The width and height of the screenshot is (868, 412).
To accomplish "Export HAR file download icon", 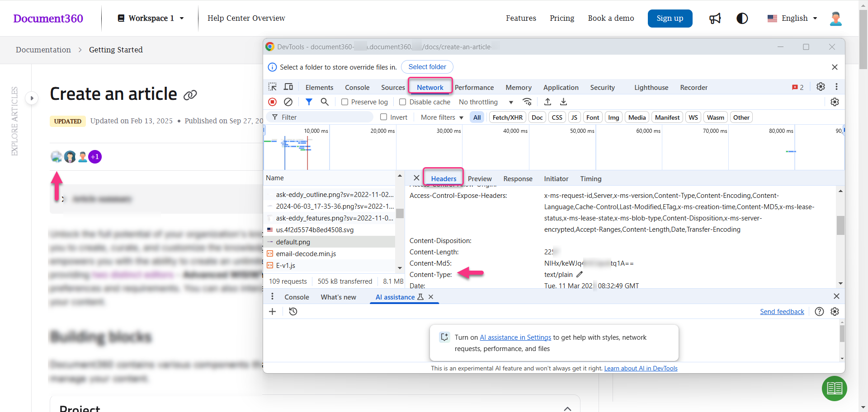I will click(563, 102).
